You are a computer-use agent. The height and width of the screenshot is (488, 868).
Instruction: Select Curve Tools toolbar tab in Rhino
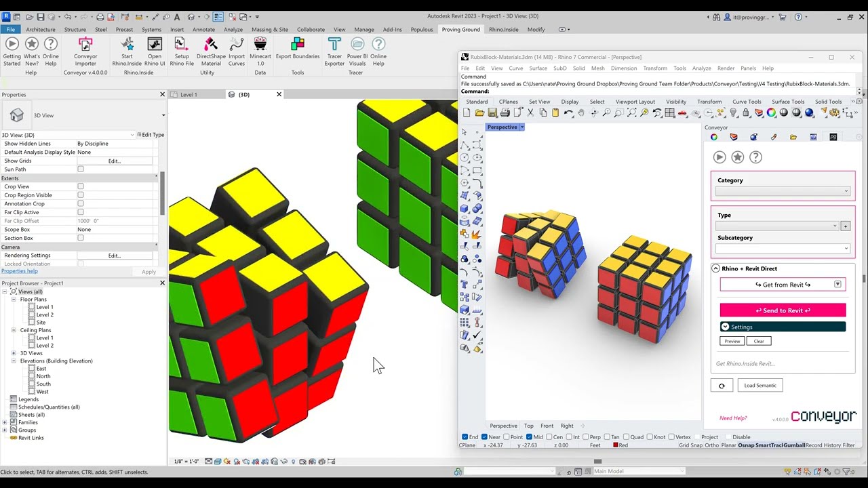747,102
